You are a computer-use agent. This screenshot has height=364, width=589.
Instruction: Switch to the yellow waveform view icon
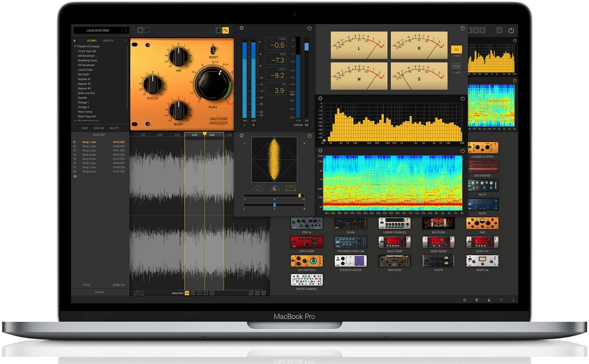point(225,30)
